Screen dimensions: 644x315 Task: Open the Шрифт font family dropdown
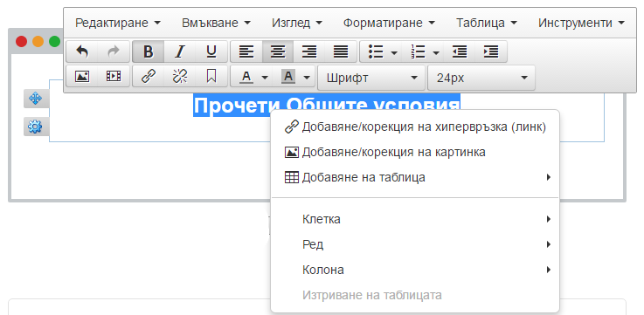coord(371,78)
